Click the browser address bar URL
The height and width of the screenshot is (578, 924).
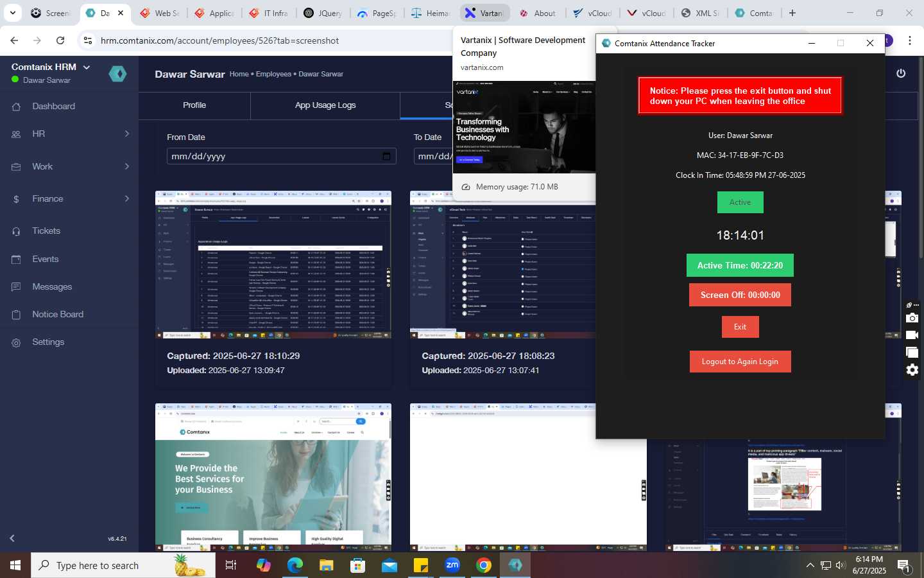tap(219, 40)
